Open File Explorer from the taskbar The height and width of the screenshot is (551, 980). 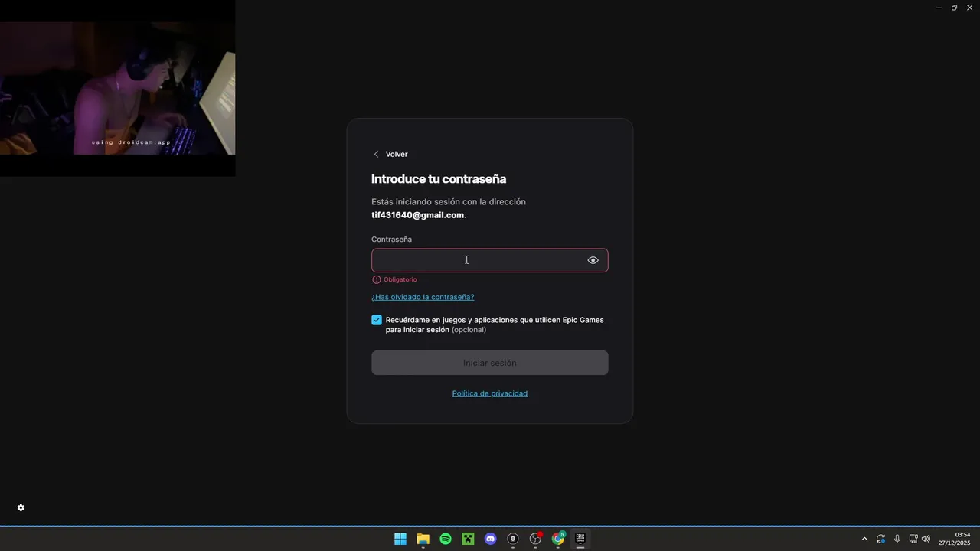point(423,539)
